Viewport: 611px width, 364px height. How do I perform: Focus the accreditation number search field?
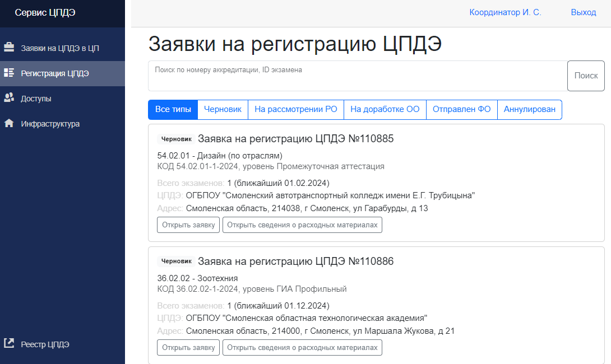point(358,76)
